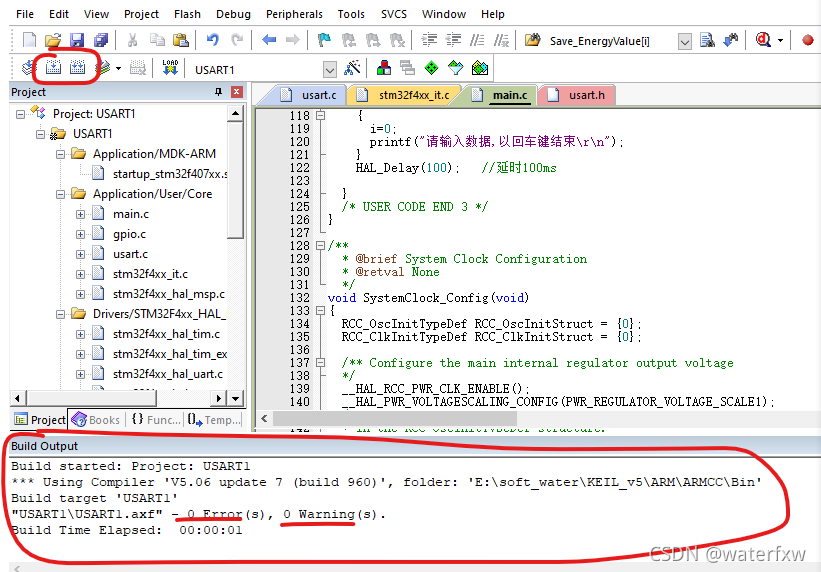Close the Project panel with the red X

(237, 92)
